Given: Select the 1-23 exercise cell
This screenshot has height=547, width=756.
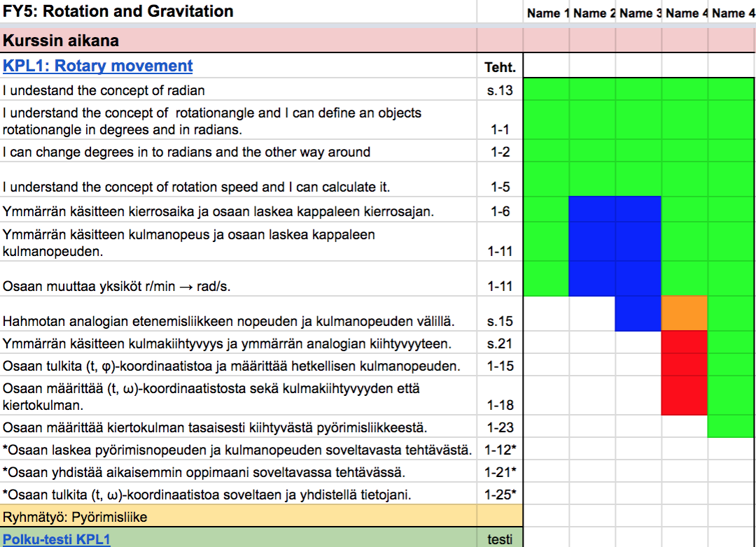Looking at the screenshot, I should pyautogui.click(x=500, y=427).
